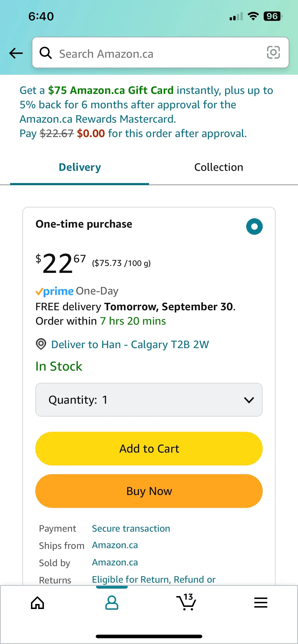Screen dimensions: 298x644
Task: Switch to the Collection tab
Action: point(218,167)
